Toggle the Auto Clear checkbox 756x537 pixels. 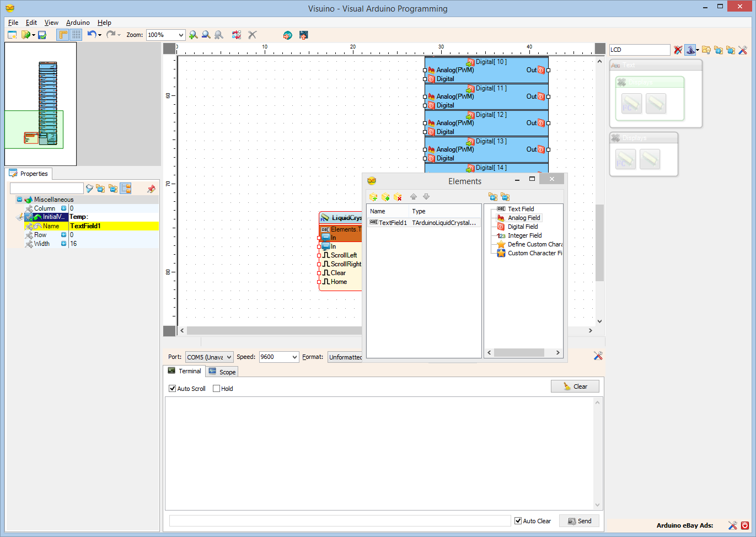coord(518,521)
